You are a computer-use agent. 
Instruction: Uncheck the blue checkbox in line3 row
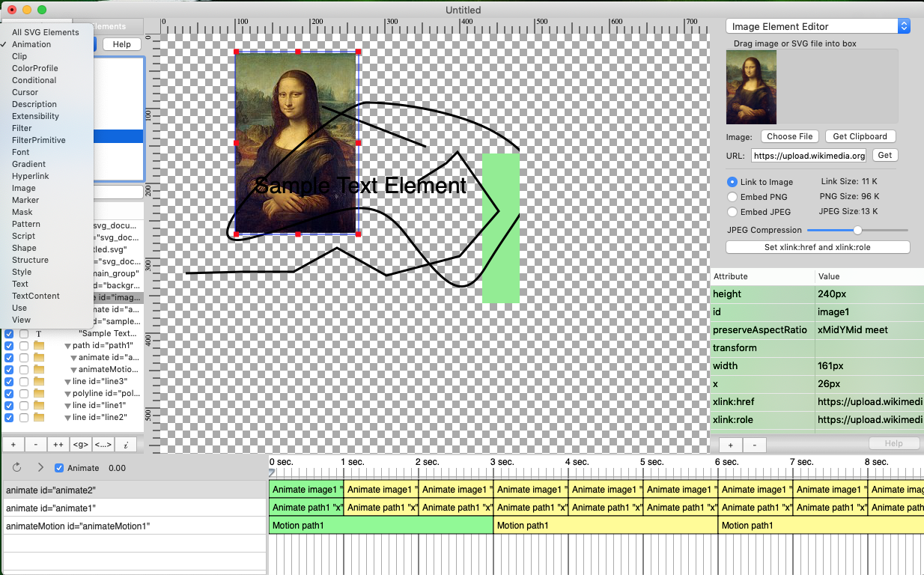click(9, 382)
